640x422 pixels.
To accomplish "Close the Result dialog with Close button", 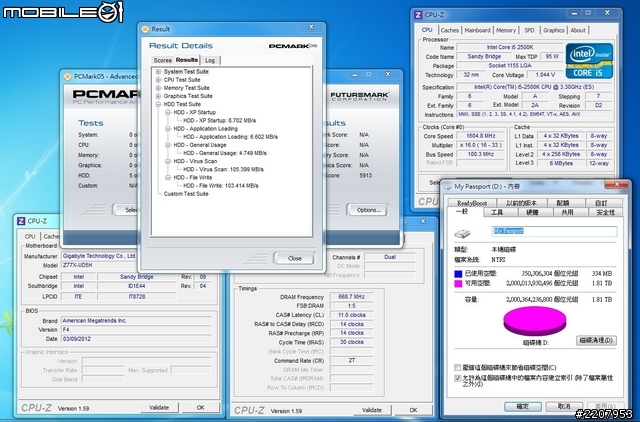I will (x=294, y=258).
